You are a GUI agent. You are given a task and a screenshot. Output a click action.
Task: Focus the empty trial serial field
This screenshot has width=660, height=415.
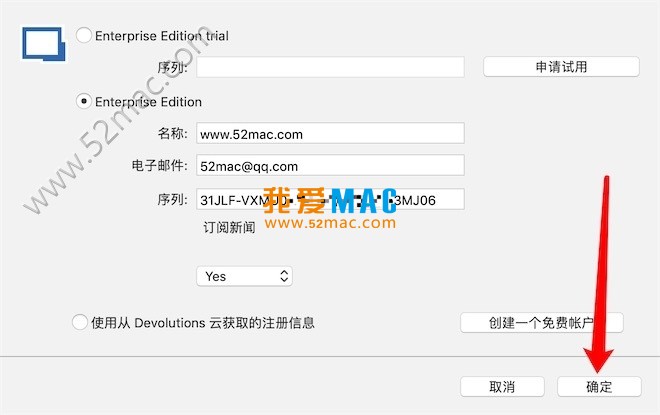coord(330,67)
